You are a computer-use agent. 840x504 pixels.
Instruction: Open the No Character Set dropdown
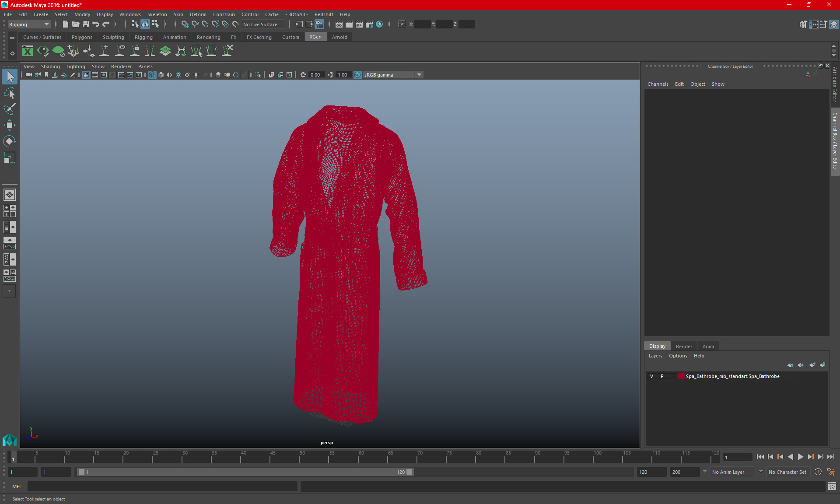[x=787, y=472]
